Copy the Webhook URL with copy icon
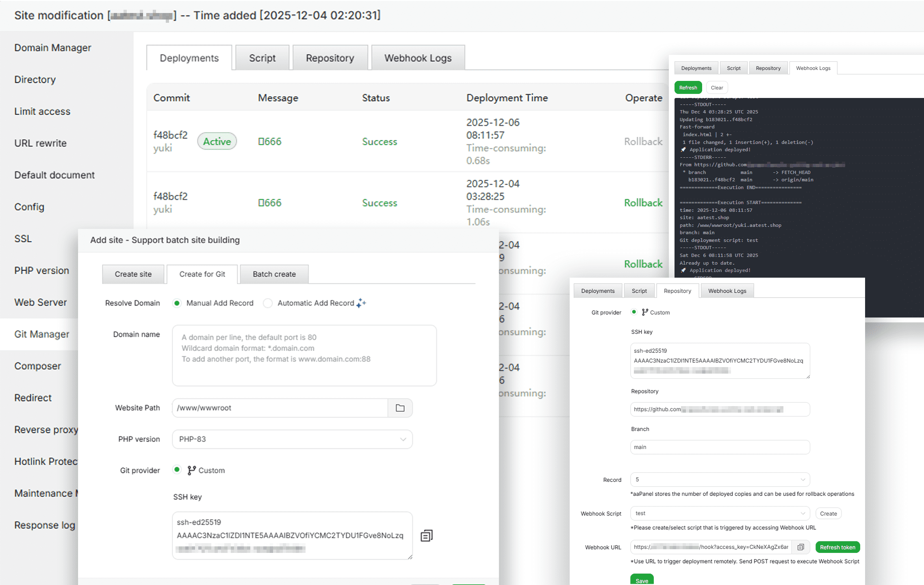The height and width of the screenshot is (585, 924). pos(800,547)
